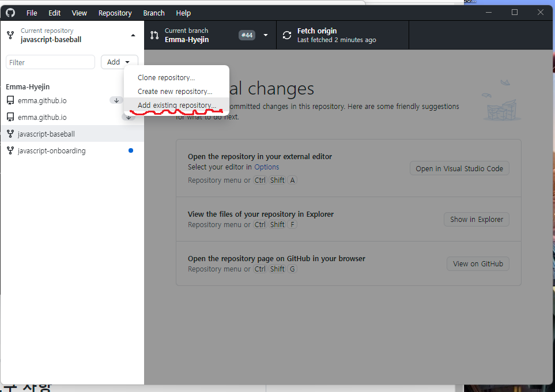Image resolution: width=555 pixels, height=392 pixels.
Task: Click 'Open the repository page on GitHub' heading
Action: [277, 258]
